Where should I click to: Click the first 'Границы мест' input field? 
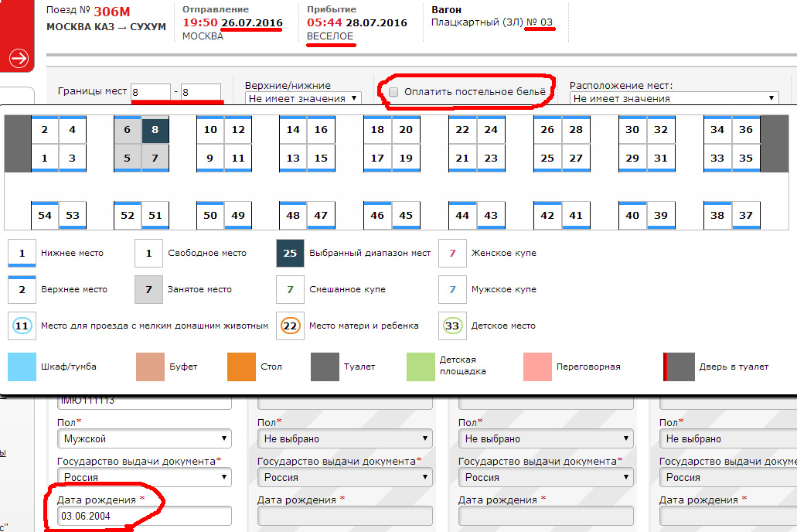click(151, 92)
